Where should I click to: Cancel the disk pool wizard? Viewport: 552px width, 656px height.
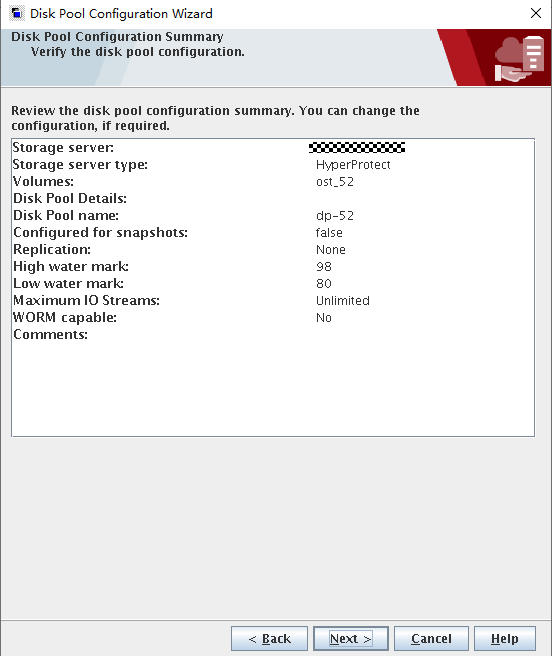pos(431,638)
